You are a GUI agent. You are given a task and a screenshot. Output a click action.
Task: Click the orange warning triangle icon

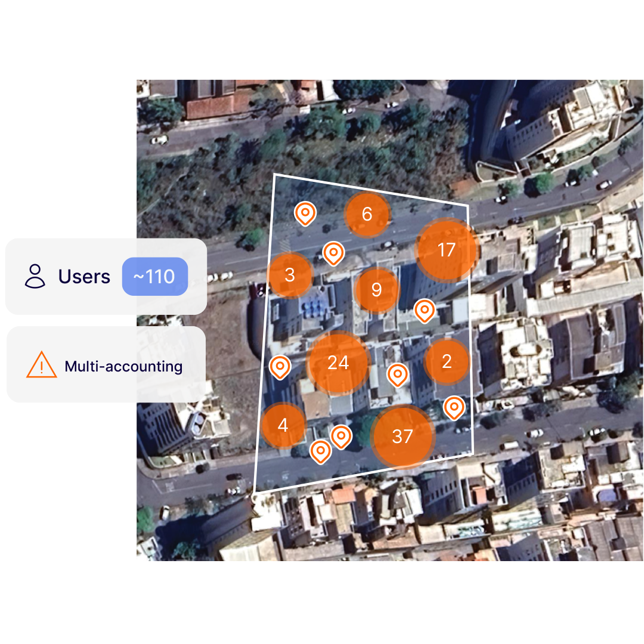42,365
